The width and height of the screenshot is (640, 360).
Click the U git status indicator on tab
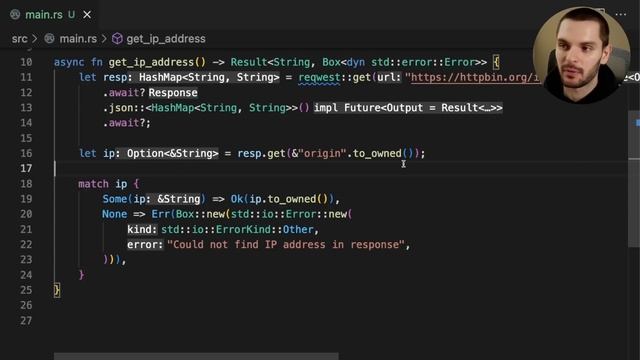pos(71,15)
